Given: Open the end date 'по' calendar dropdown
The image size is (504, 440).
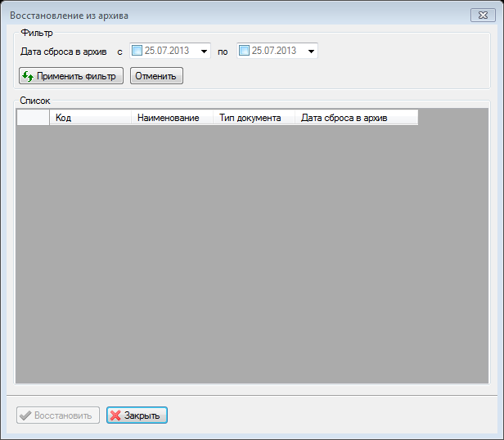Looking at the screenshot, I should (311, 51).
